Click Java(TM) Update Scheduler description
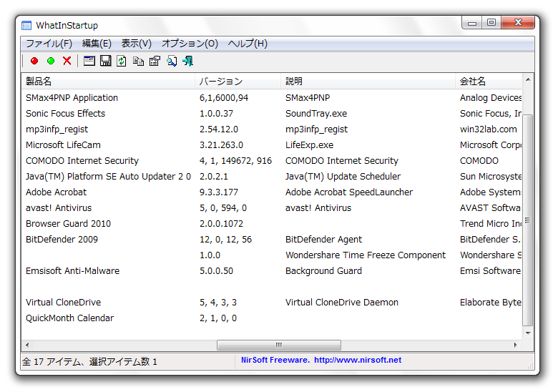This screenshot has width=558, height=392. (x=343, y=177)
